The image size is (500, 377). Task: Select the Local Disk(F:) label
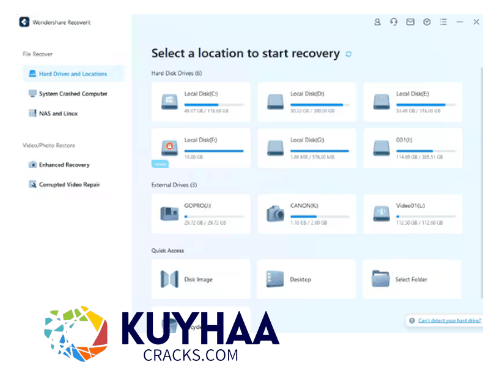click(x=201, y=140)
